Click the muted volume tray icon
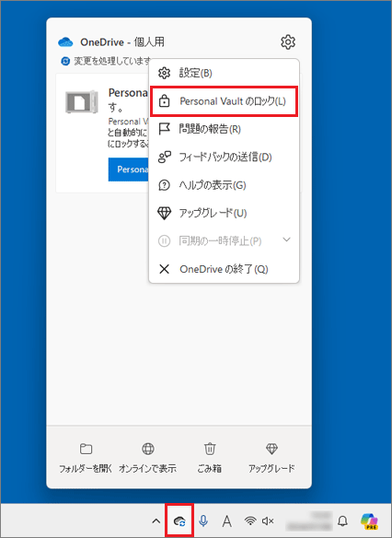 tap(268, 521)
